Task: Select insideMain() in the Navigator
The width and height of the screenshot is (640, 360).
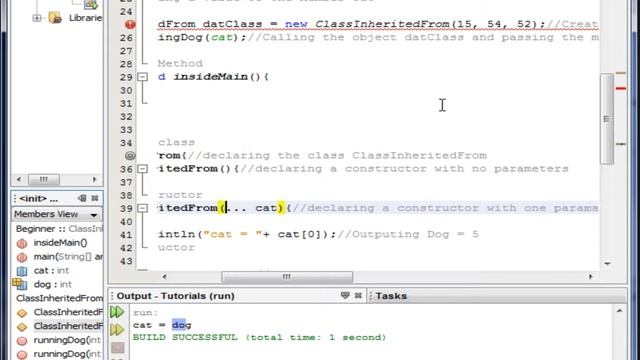Action: [60, 242]
